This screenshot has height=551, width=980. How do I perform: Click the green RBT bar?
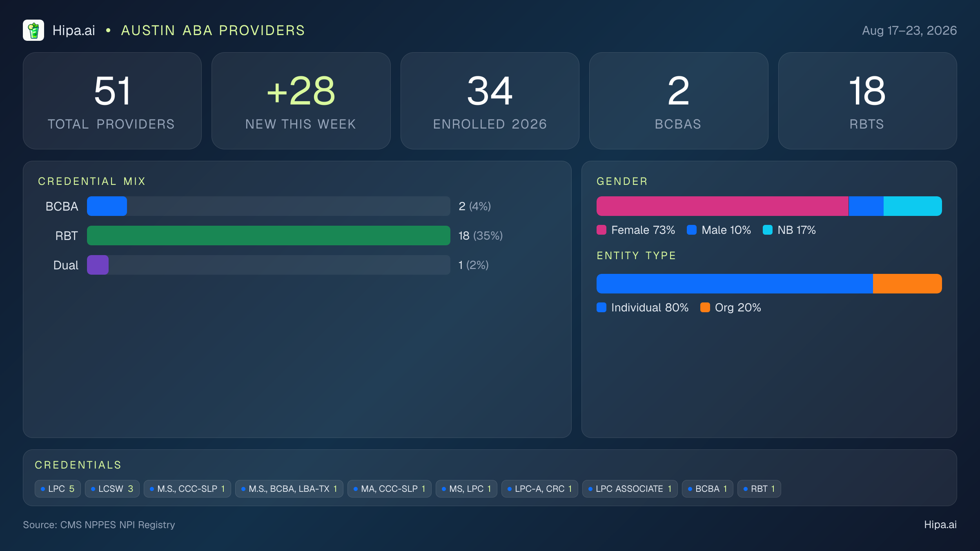[269, 236]
